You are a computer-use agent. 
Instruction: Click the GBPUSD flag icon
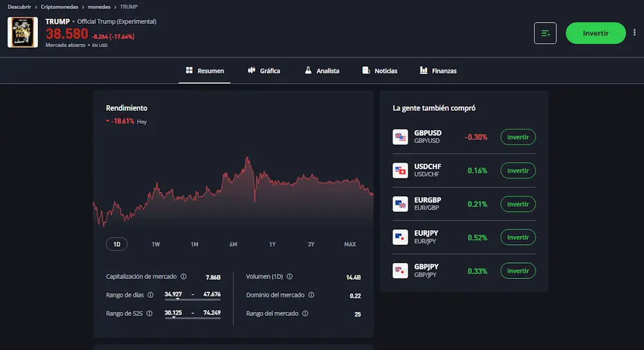pyautogui.click(x=400, y=137)
